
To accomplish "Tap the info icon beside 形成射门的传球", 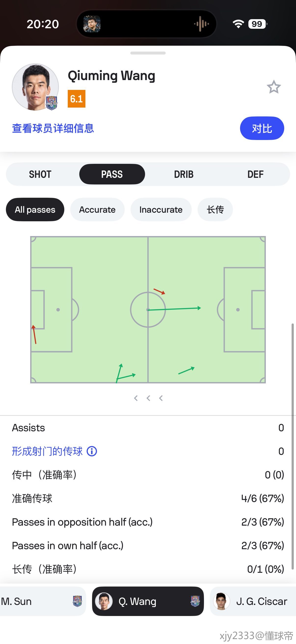I will point(92,451).
